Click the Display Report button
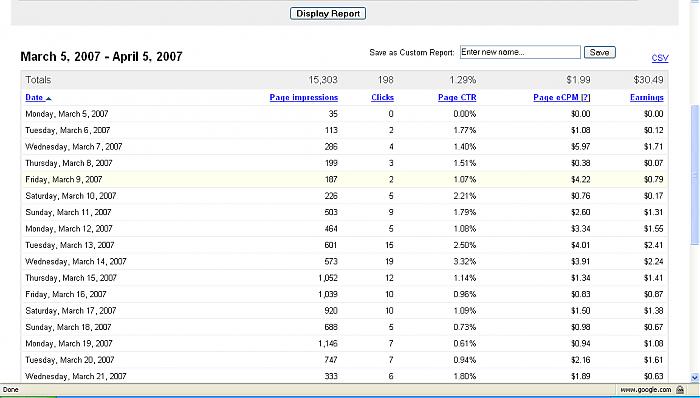700x398 pixels. 328,13
